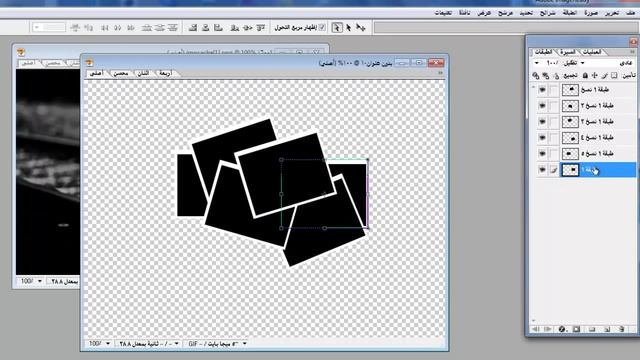Toggle lock transparent pixels box

[x=614, y=76]
